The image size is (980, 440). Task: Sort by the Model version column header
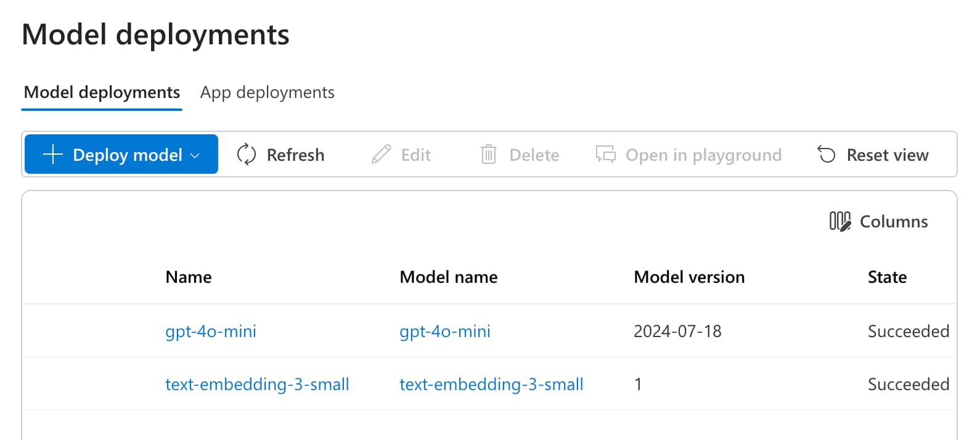pyautogui.click(x=689, y=277)
